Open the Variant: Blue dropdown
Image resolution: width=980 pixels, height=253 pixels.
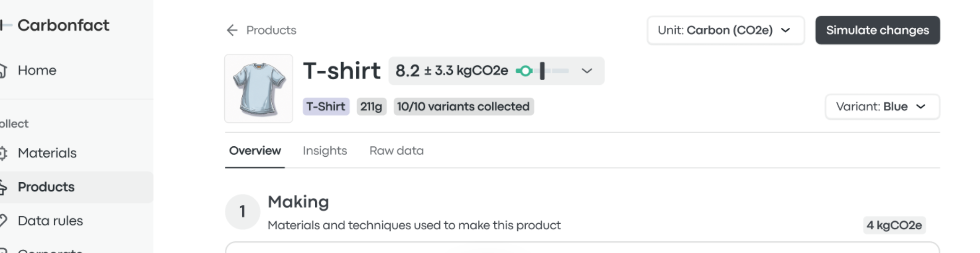tap(882, 107)
